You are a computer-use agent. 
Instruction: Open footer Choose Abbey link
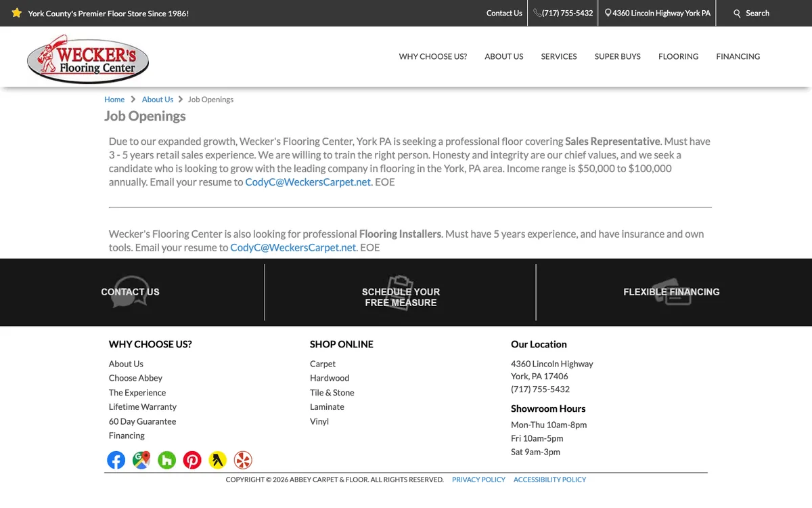pyautogui.click(x=135, y=378)
